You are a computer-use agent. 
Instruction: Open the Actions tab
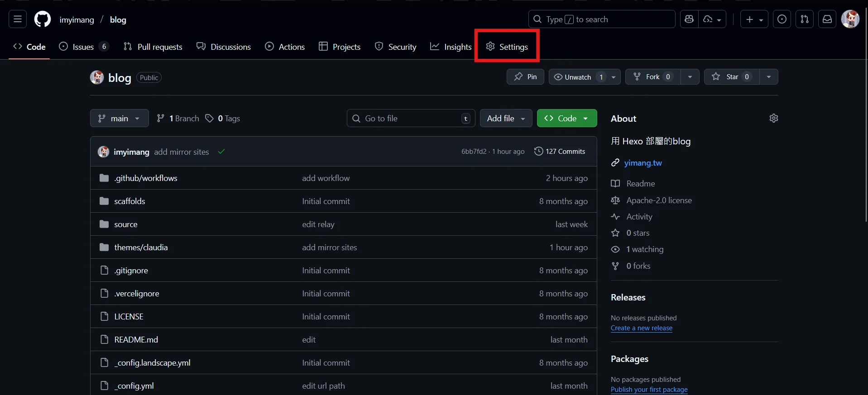[285, 47]
